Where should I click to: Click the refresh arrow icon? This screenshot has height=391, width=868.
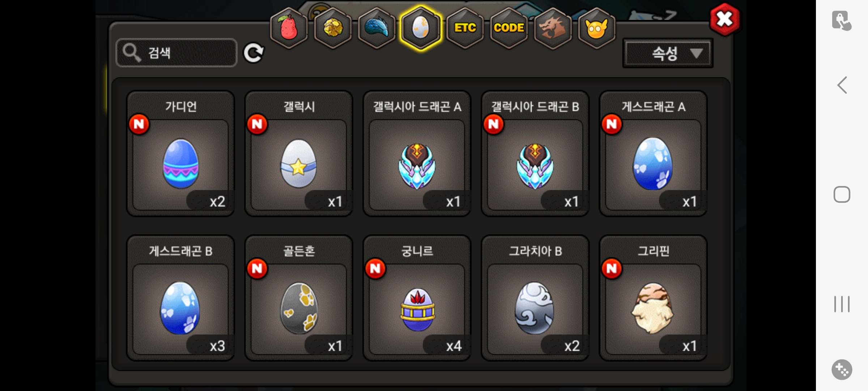[254, 53]
